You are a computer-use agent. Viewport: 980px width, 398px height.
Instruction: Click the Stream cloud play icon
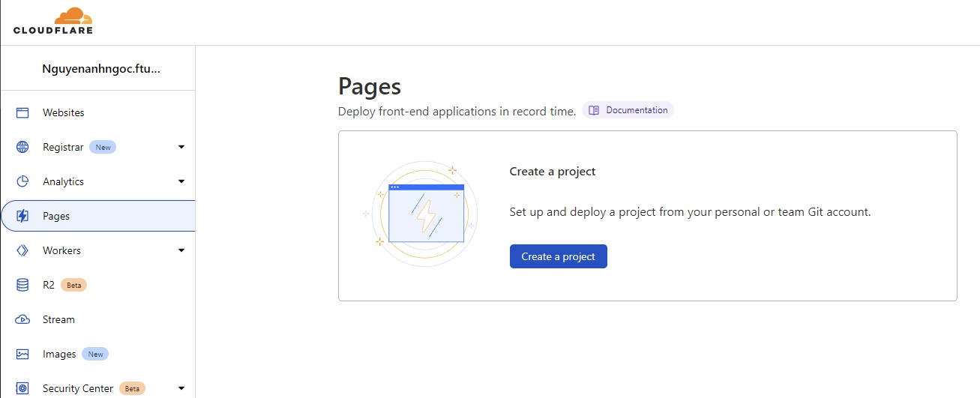[22, 319]
